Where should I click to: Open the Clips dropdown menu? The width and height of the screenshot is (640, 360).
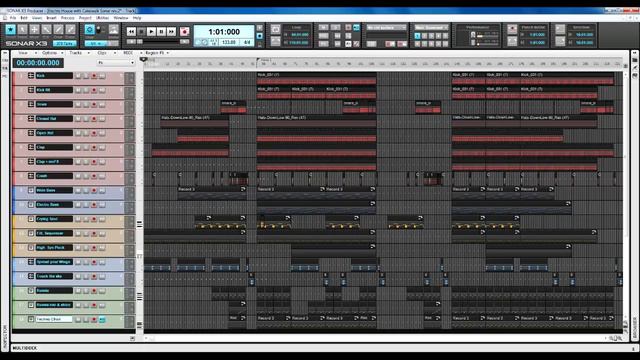point(106,53)
